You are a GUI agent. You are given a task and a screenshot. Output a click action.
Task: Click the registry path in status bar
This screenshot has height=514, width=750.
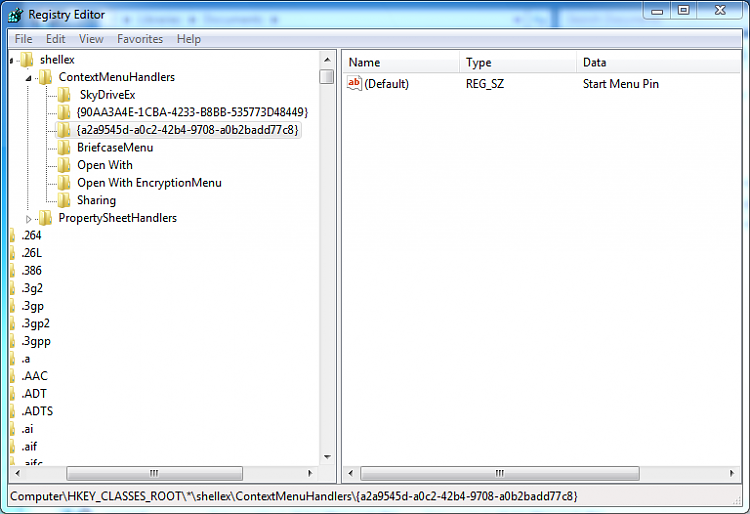point(294,496)
